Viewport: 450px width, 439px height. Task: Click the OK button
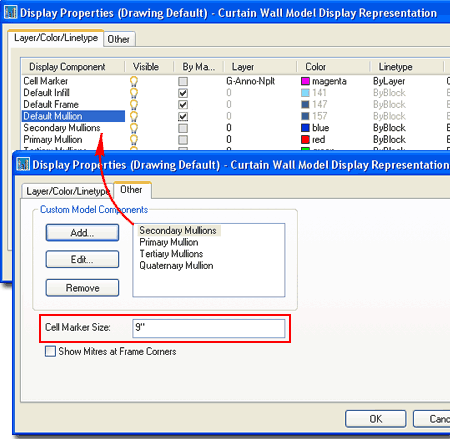coord(376,419)
